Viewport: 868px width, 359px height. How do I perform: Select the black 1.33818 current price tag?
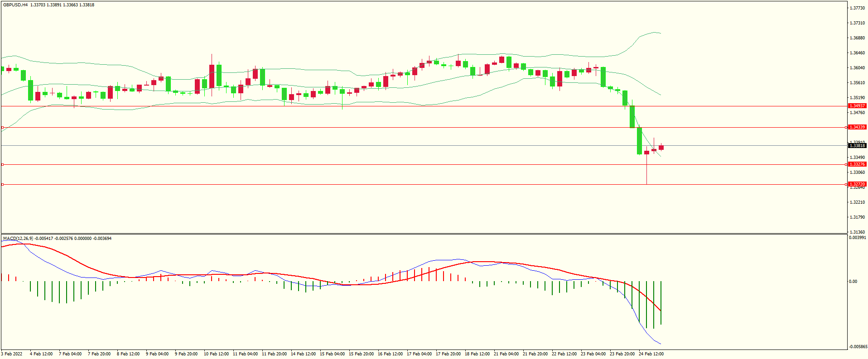click(x=857, y=146)
